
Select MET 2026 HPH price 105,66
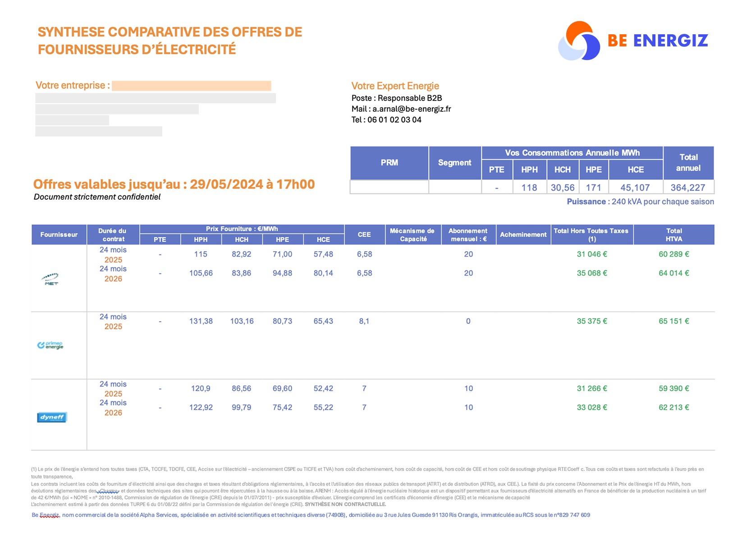click(201, 273)
